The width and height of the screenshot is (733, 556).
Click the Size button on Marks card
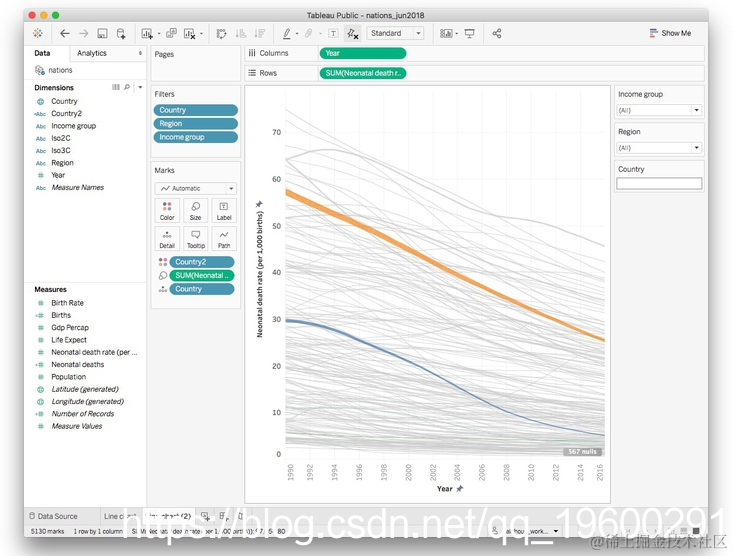tap(195, 210)
